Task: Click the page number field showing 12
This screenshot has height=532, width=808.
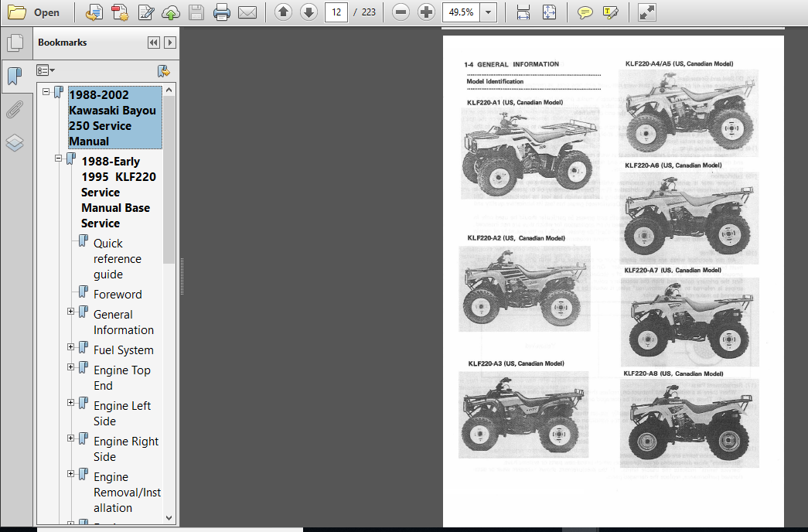Action: click(336, 12)
